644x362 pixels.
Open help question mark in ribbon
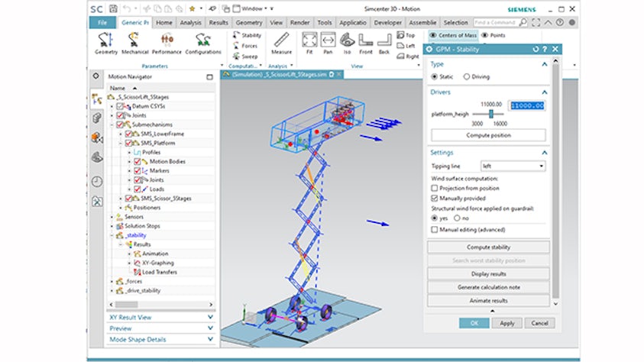[559, 23]
